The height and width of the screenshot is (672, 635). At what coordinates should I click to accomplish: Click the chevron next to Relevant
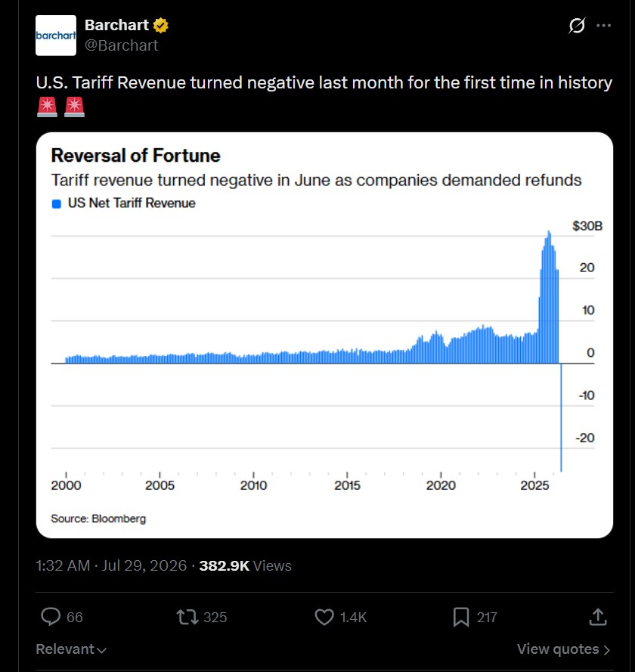point(101,650)
